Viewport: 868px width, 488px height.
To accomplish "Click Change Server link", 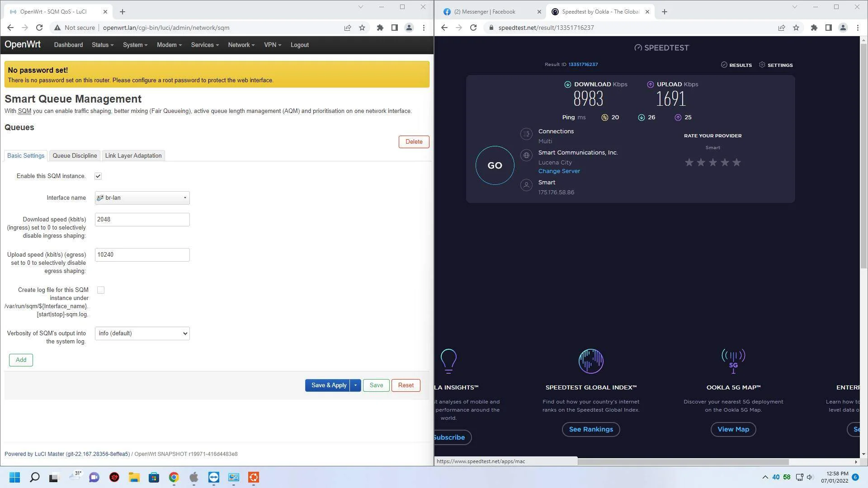I will click(559, 171).
